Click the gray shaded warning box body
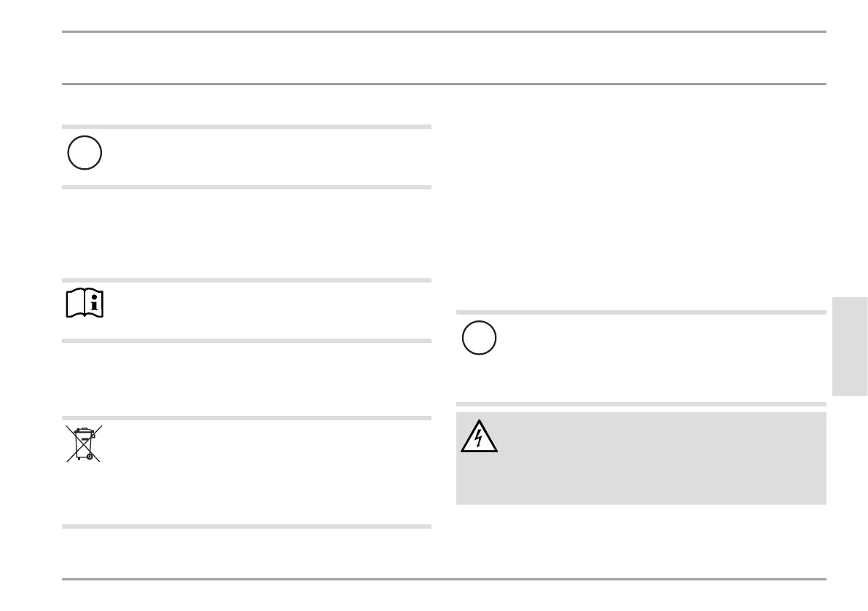This screenshot has height=611, width=868. point(641,458)
